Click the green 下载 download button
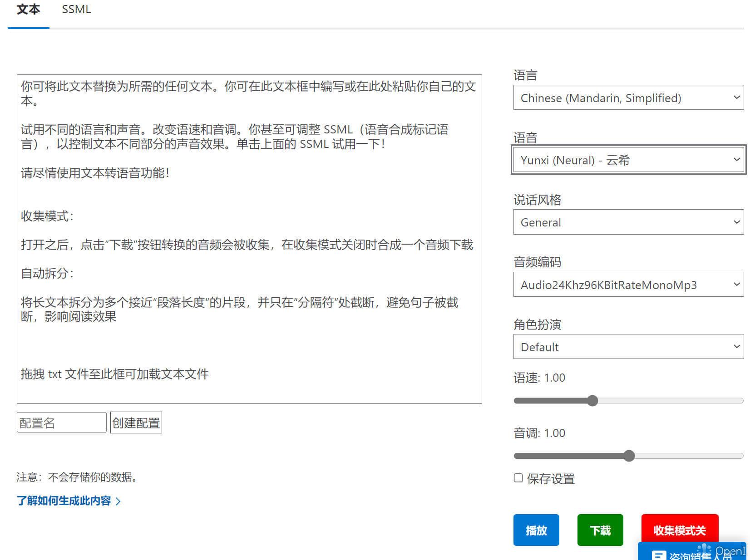Viewport: 750px width, 560px height. pyautogui.click(x=600, y=530)
